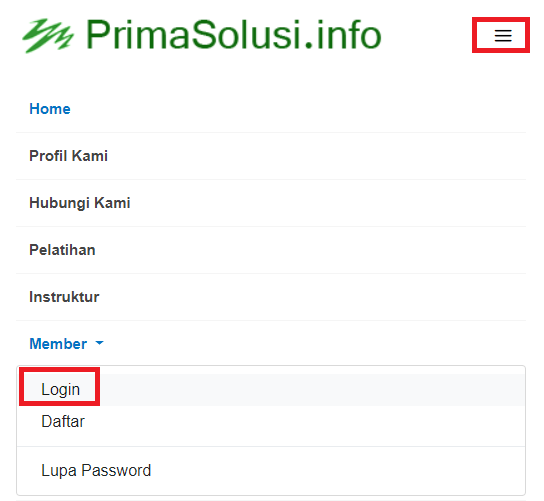Navigate to the Pelatihan page

click(62, 250)
